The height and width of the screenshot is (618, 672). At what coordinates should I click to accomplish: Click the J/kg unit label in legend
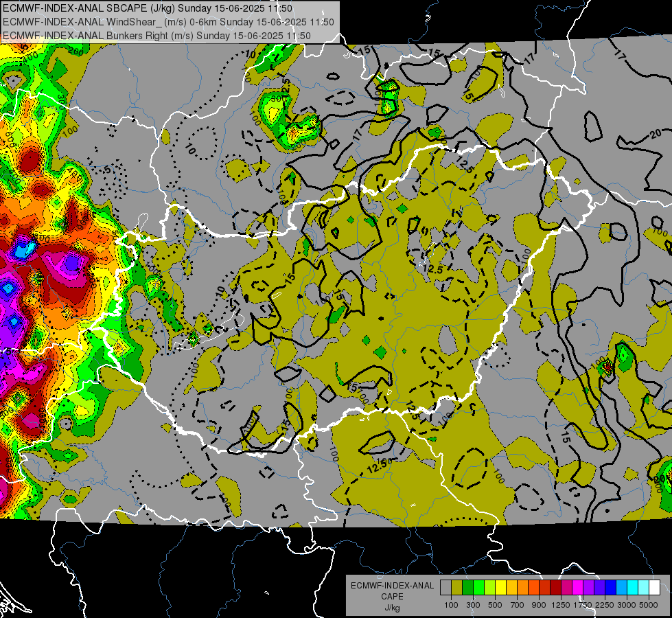[392, 608]
